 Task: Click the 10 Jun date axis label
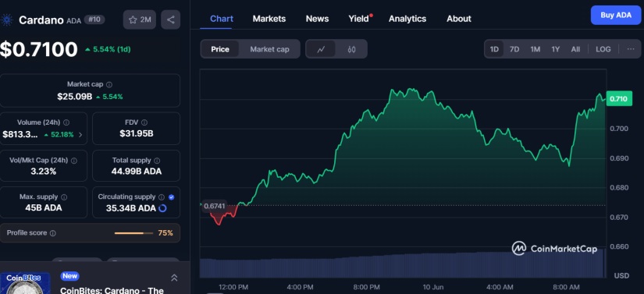(x=433, y=288)
